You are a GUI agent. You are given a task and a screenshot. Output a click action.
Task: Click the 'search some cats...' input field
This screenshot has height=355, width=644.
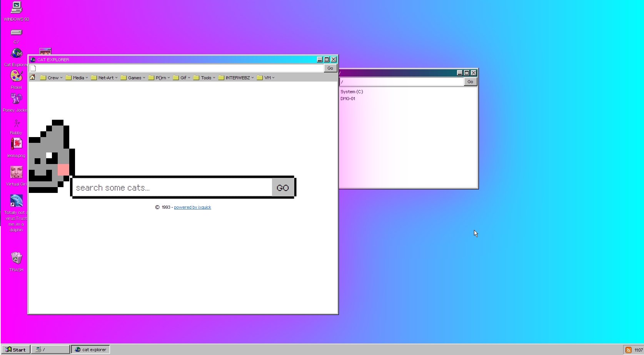pyautogui.click(x=169, y=188)
